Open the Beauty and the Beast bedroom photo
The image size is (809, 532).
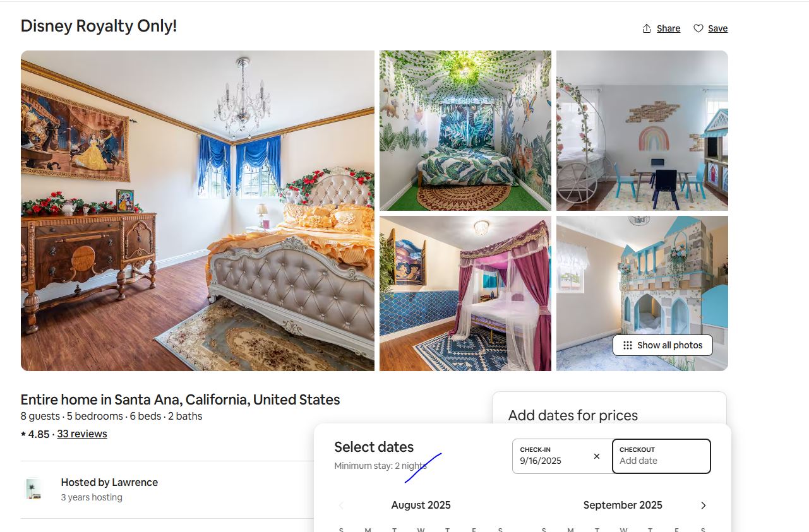pyautogui.click(x=198, y=211)
